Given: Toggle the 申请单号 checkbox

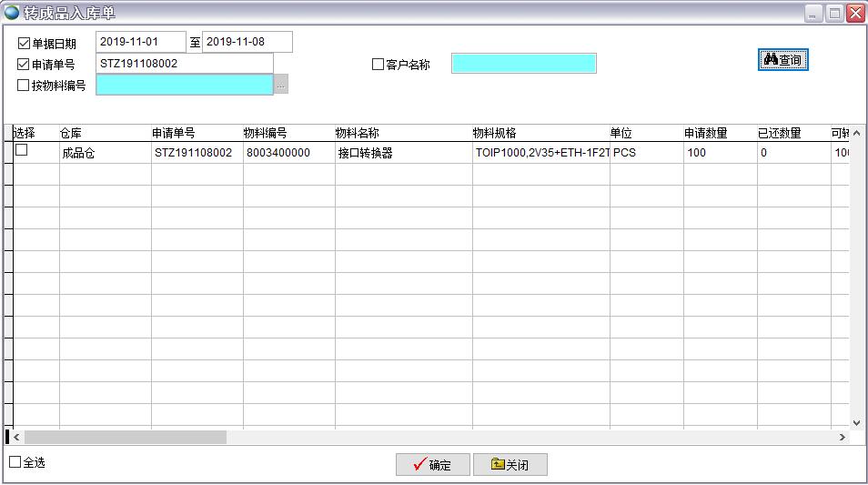Looking at the screenshot, I should click(x=24, y=65).
